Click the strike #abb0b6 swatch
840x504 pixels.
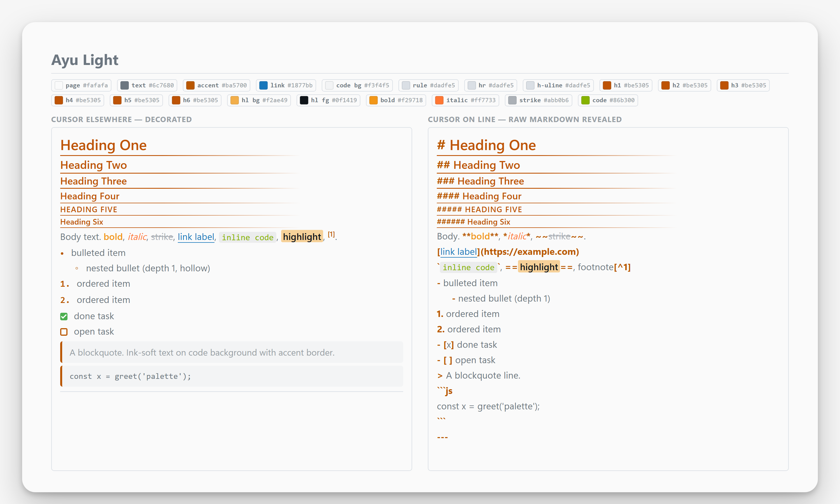tap(538, 100)
